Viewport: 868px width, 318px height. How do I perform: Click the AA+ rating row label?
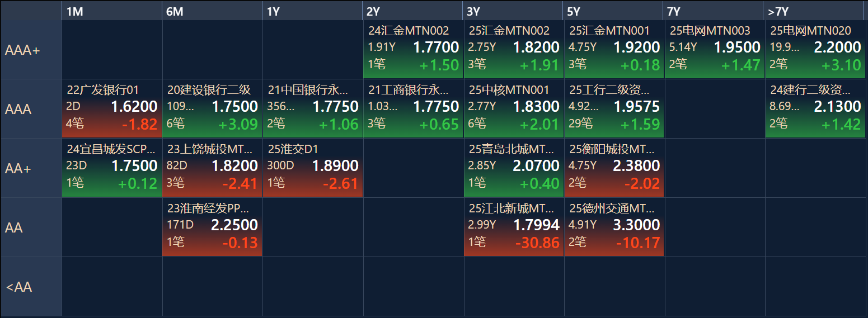31,168
